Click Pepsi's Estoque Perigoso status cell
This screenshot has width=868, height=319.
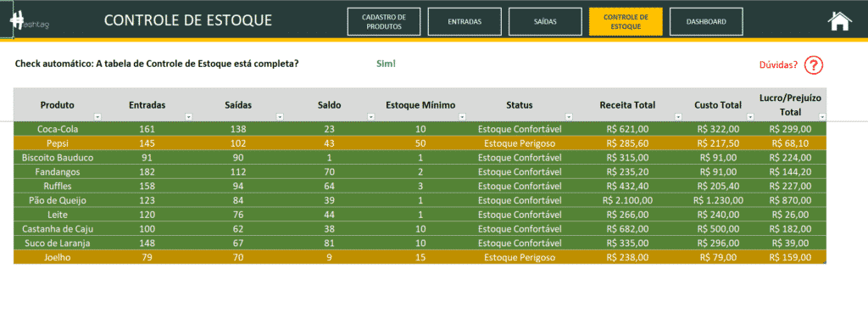520,143
